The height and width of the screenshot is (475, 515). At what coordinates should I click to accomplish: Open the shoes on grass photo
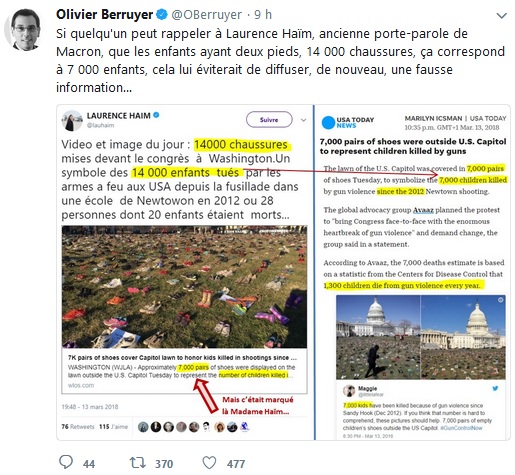click(x=184, y=287)
